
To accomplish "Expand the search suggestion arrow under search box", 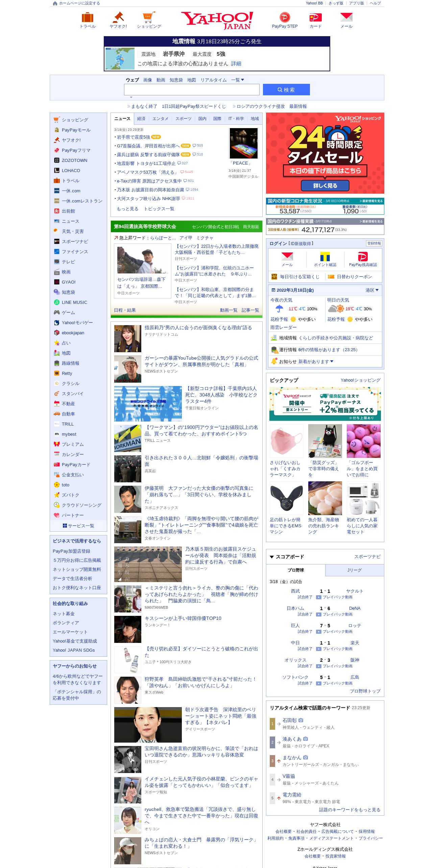I will tap(131, 97).
